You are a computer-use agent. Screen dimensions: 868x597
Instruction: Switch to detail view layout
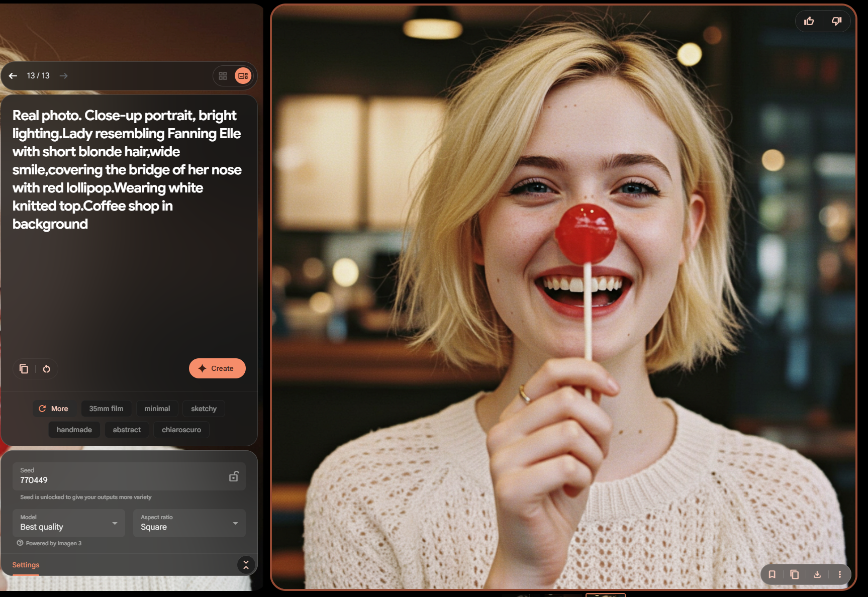pos(243,76)
